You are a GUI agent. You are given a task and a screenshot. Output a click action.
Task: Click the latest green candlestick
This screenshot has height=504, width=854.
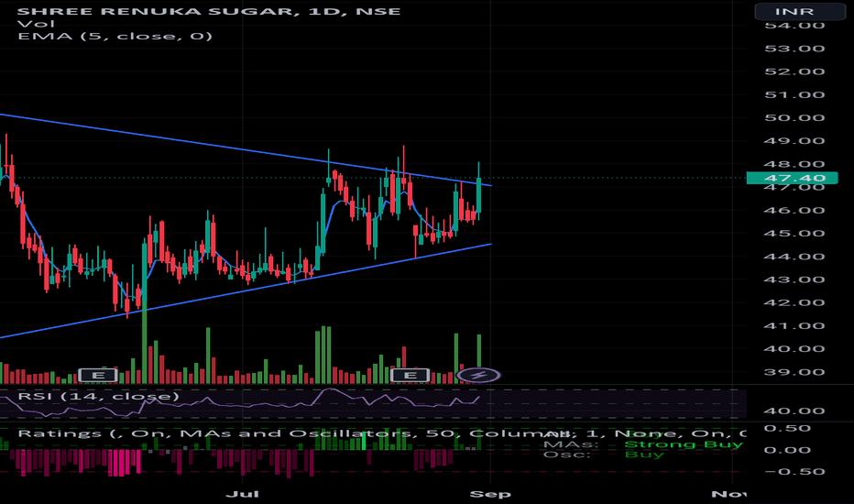point(478,195)
